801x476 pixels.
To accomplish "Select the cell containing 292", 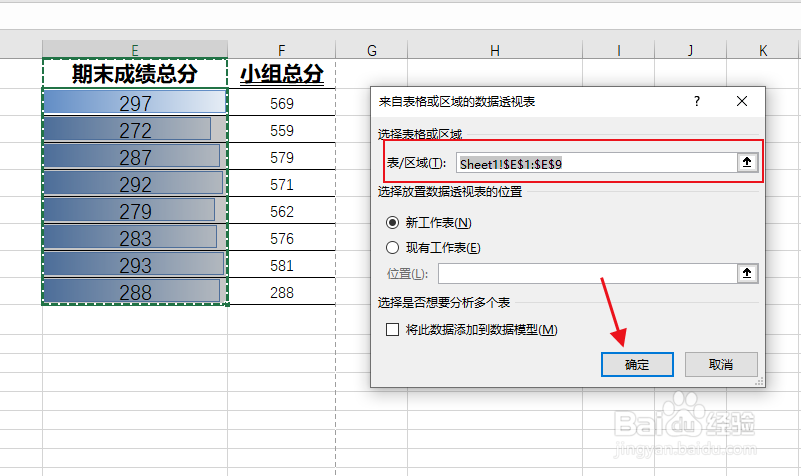I will tap(135, 183).
